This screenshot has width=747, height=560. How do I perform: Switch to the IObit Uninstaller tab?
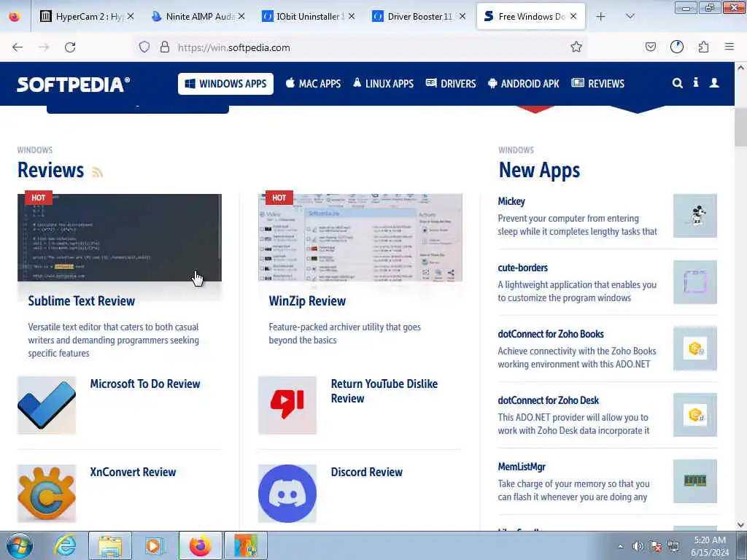tap(309, 16)
